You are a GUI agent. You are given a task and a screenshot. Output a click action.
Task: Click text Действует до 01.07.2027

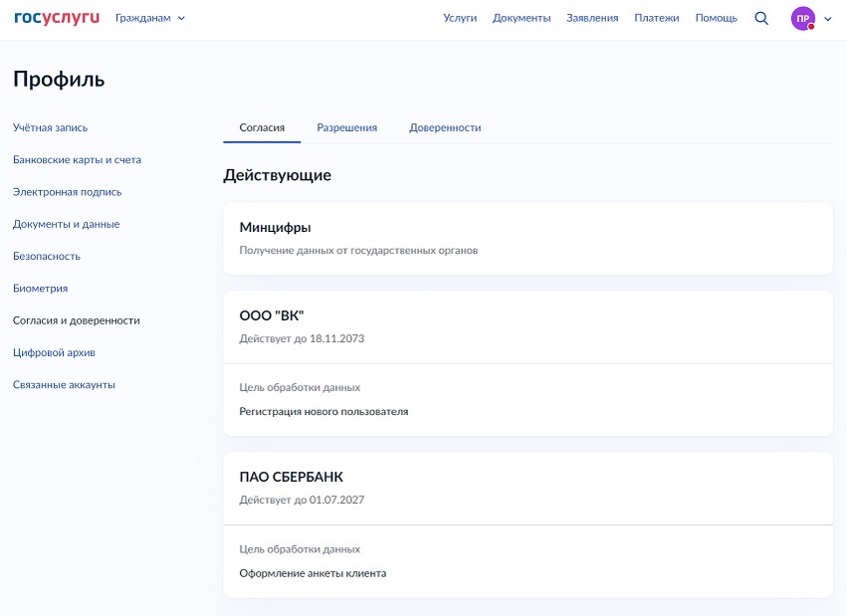coord(302,500)
